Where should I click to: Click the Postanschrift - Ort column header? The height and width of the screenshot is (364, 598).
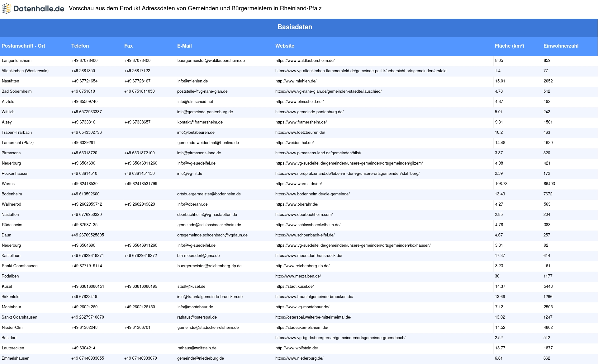[23, 46]
